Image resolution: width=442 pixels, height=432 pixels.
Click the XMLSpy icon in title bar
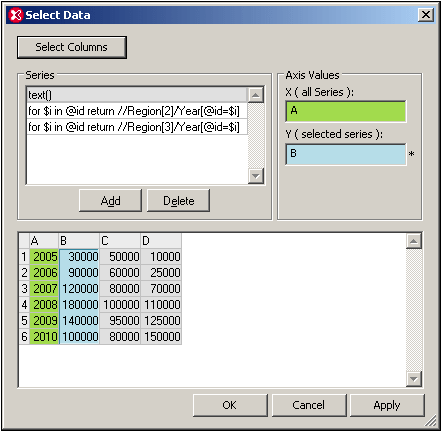[16, 15]
